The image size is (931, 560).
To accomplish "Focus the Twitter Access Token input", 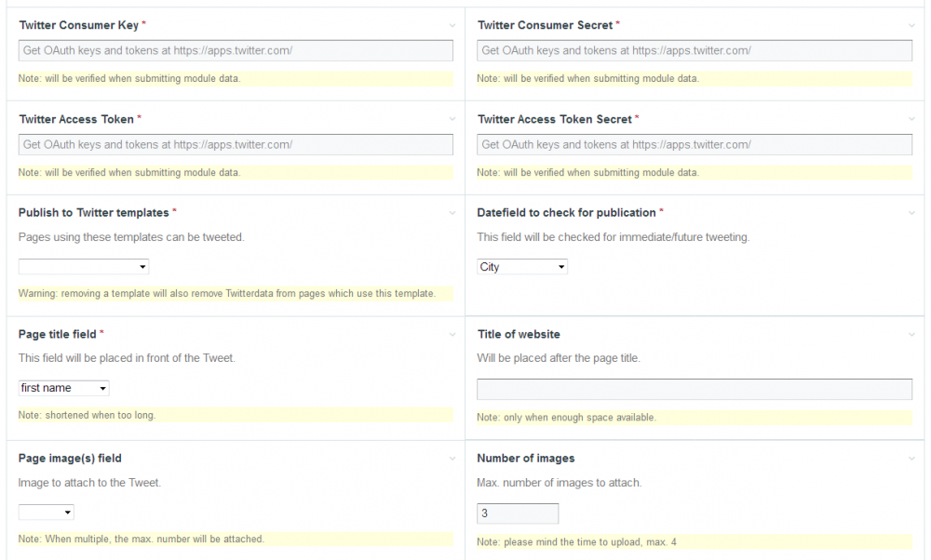I will (236, 145).
